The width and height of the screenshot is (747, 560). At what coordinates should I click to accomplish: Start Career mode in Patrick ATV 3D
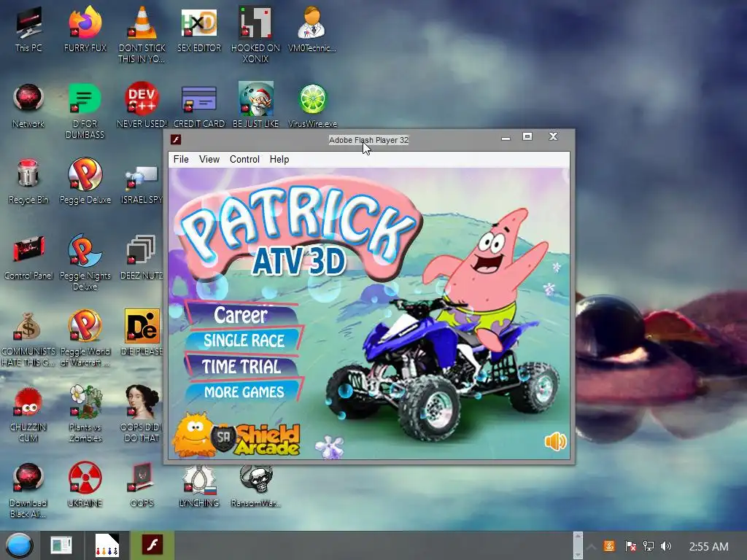click(241, 315)
